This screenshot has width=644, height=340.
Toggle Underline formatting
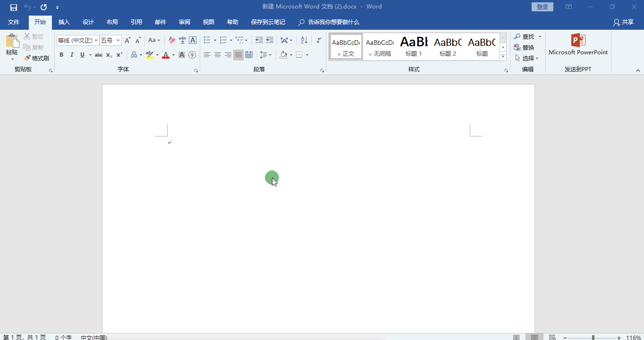tap(82, 55)
